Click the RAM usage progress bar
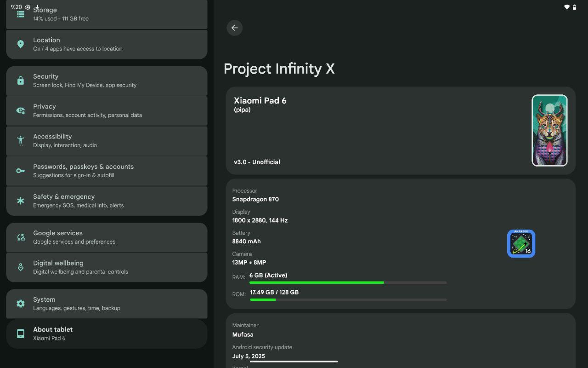Viewport: 588px width, 368px height. (348, 282)
